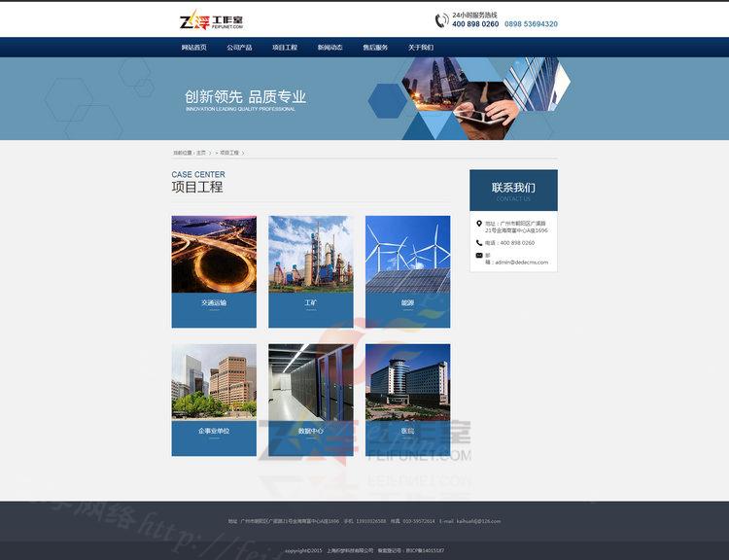Click the location pin icon in the contact panel

click(x=479, y=224)
